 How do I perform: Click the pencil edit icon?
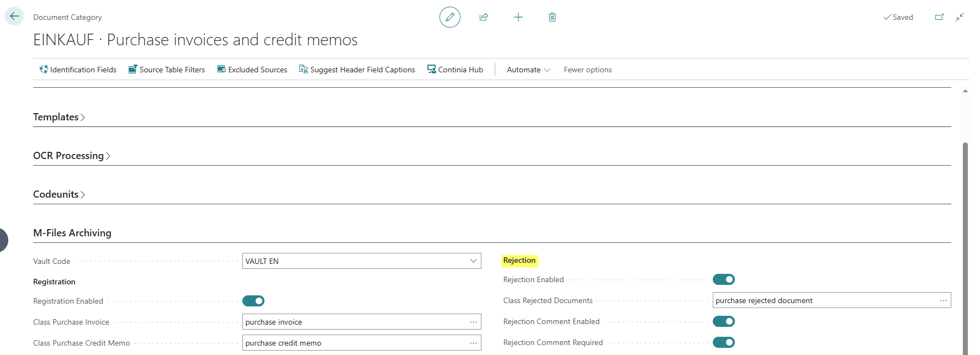pyautogui.click(x=450, y=17)
